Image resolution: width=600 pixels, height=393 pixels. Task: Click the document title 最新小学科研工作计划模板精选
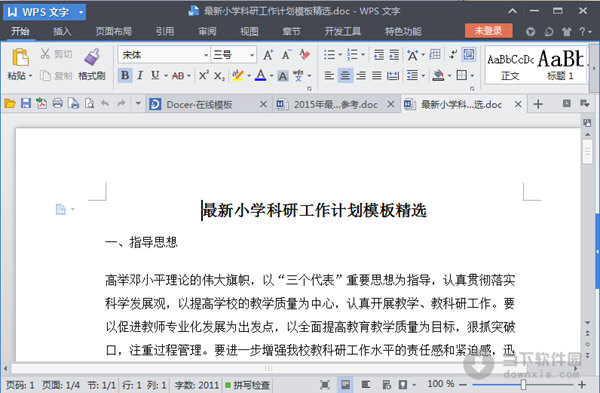(314, 210)
